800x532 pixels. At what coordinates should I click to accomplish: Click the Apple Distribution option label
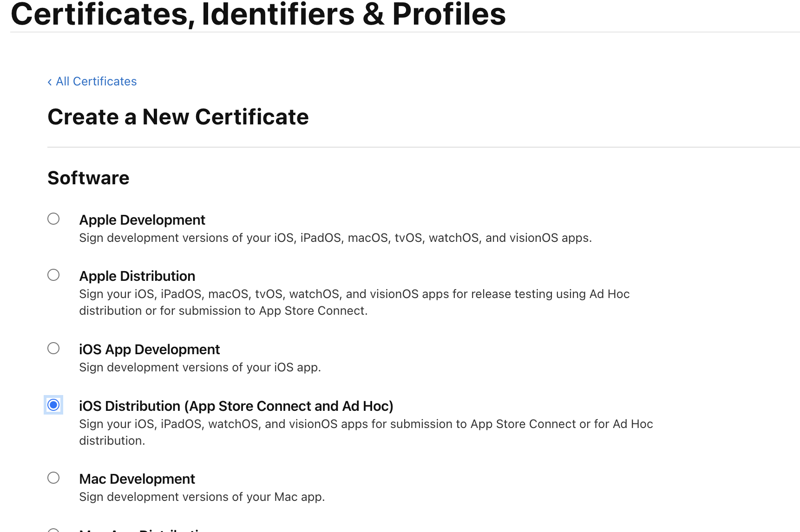(137, 276)
